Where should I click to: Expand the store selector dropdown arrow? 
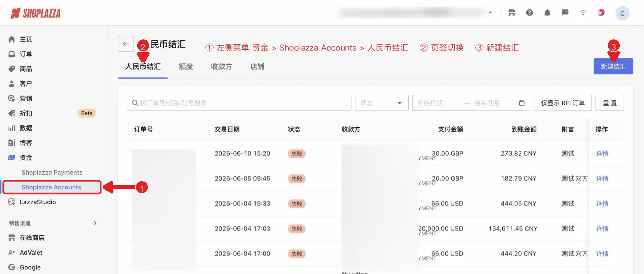tap(490, 13)
